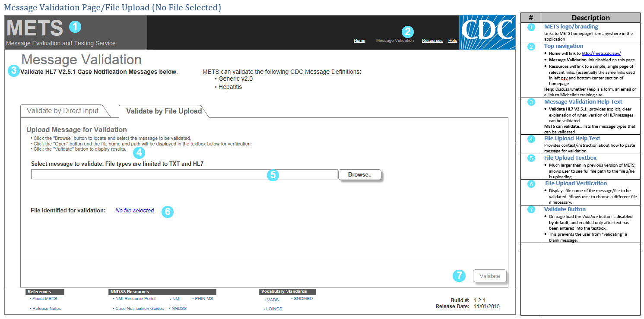644x319 pixels.
Task: Open the Help navigation link
Action: click(x=453, y=41)
